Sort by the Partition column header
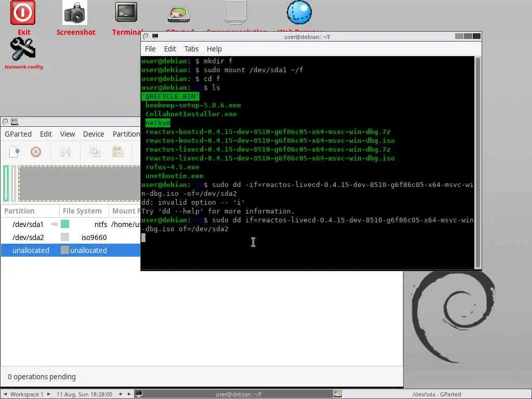The width and height of the screenshot is (532, 399). 30,211
